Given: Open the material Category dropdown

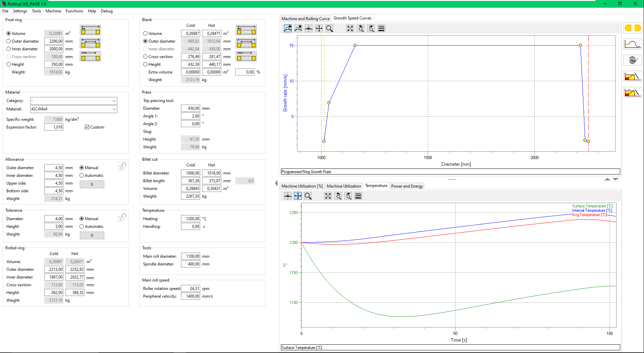Looking at the screenshot, I should point(114,101).
